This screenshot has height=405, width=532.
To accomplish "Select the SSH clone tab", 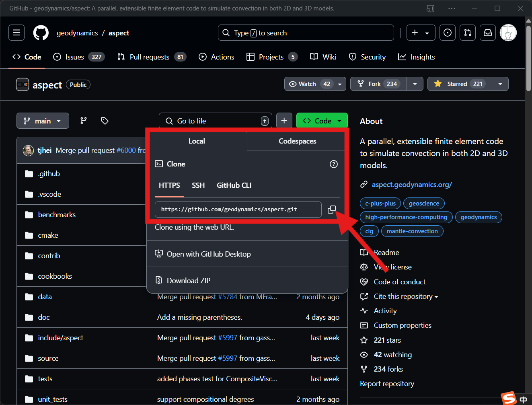I will 198,185.
